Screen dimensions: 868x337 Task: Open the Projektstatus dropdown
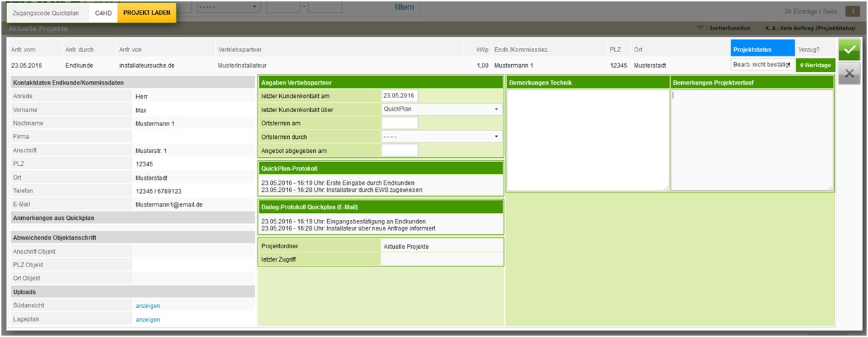[x=761, y=65]
